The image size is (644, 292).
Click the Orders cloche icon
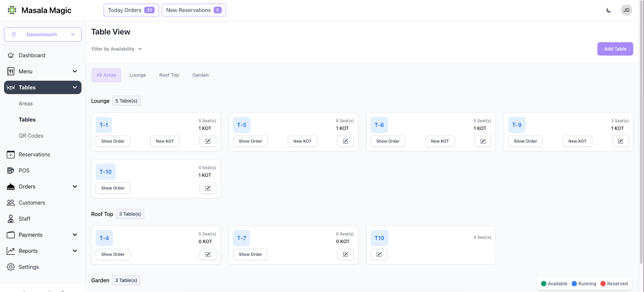tap(11, 187)
